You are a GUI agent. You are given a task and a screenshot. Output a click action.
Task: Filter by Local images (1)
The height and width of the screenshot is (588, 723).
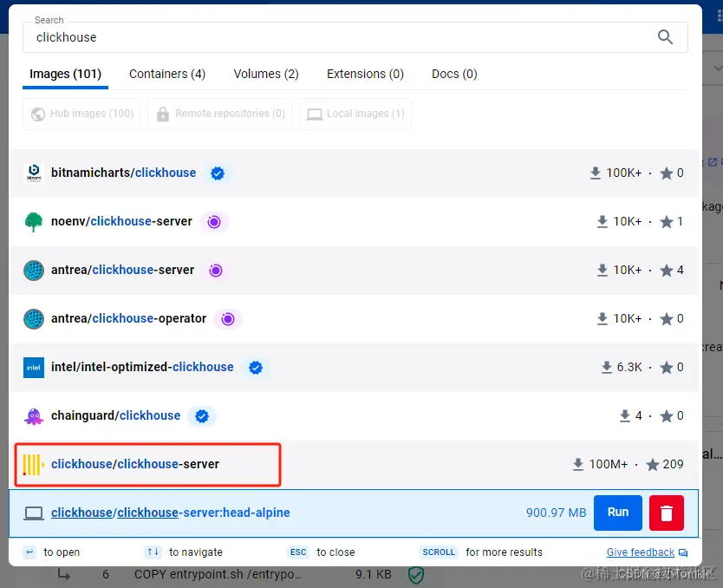point(355,114)
